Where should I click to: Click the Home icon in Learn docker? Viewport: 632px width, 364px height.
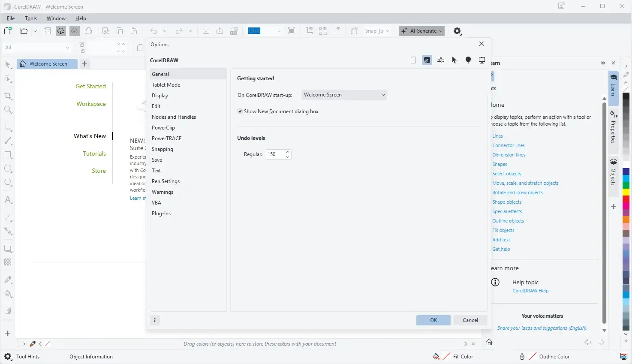489,342
